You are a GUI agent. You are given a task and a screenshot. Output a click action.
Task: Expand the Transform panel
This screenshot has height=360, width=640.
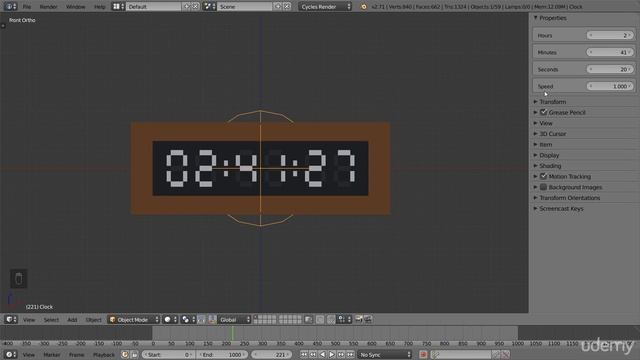click(552, 102)
